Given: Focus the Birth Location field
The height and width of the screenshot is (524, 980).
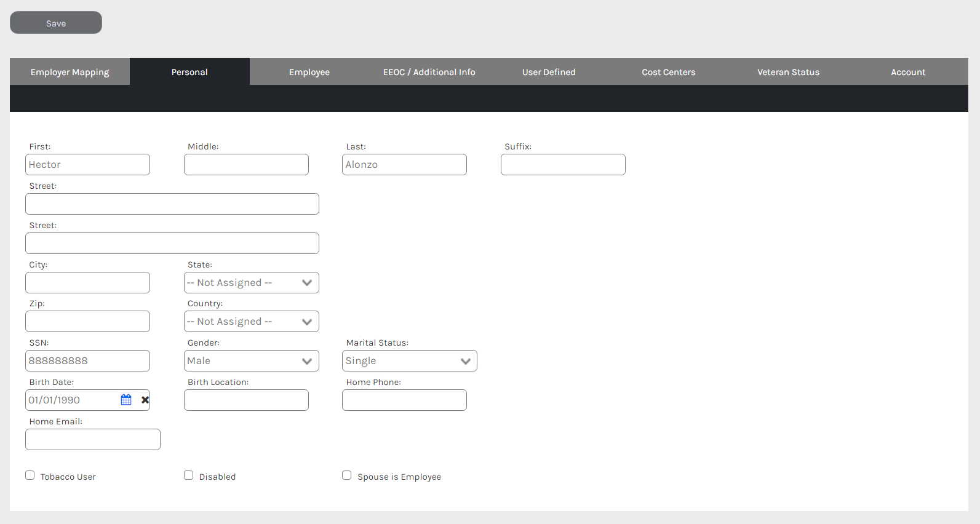Looking at the screenshot, I should click(x=246, y=400).
